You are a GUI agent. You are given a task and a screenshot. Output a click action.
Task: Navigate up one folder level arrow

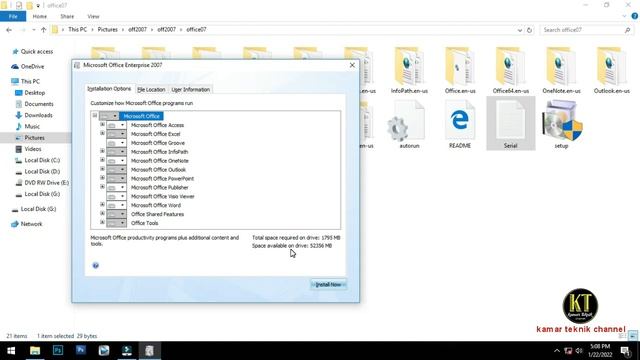tap(43, 30)
